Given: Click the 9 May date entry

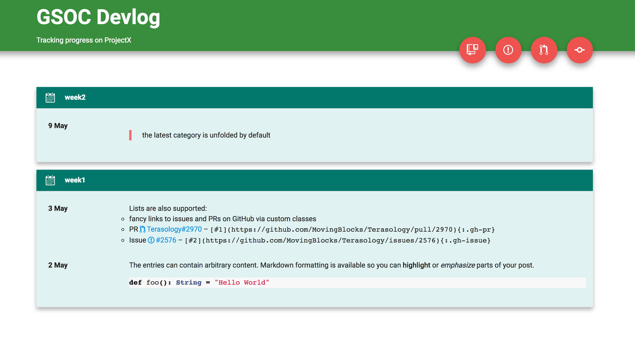Looking at the screenshot, I should coord(58,126).
